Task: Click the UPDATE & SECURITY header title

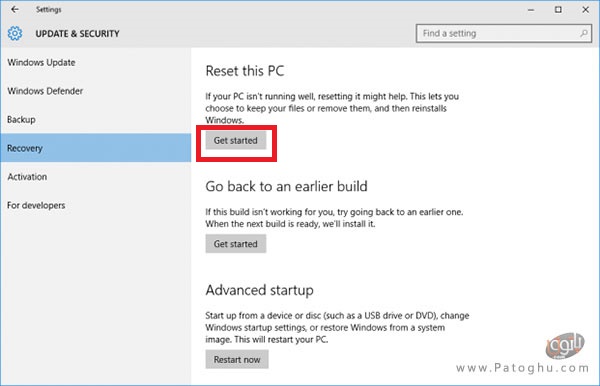Action: click(x=77, y=34)
